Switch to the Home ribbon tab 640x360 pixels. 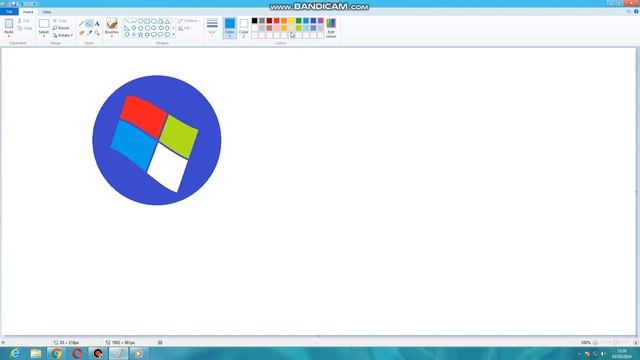tap(28, 12)
